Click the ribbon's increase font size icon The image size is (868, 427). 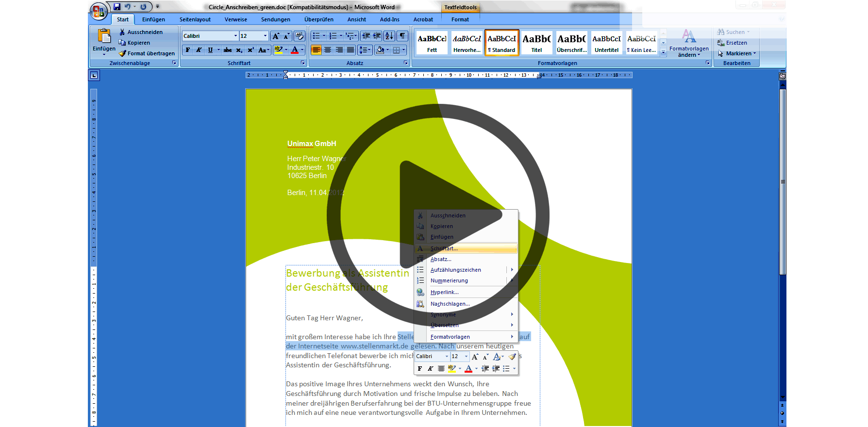pos(276,36)
